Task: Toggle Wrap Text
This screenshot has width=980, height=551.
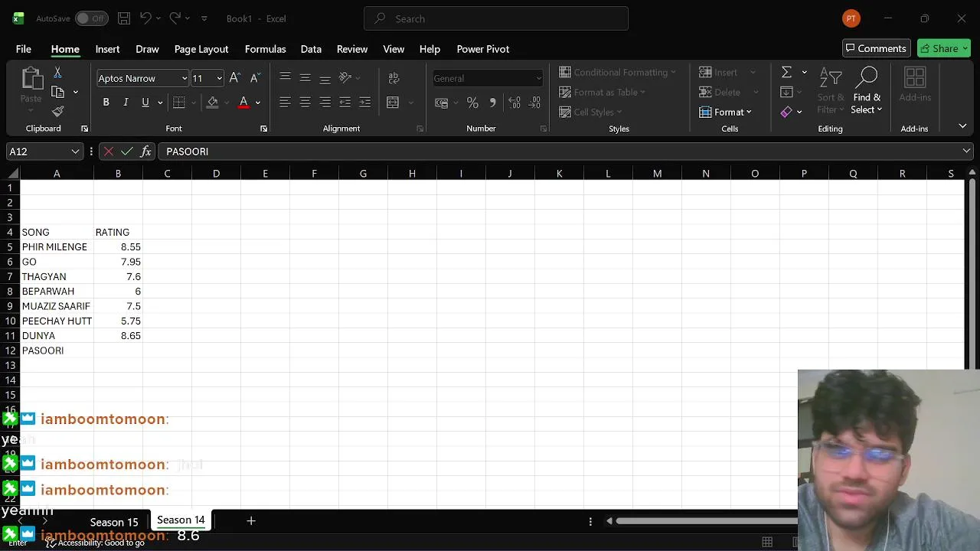Action: [394, 78]
